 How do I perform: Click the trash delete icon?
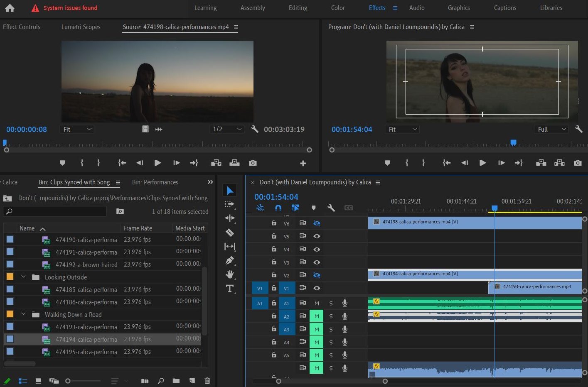pyautogui.click(x=207, y=381)
